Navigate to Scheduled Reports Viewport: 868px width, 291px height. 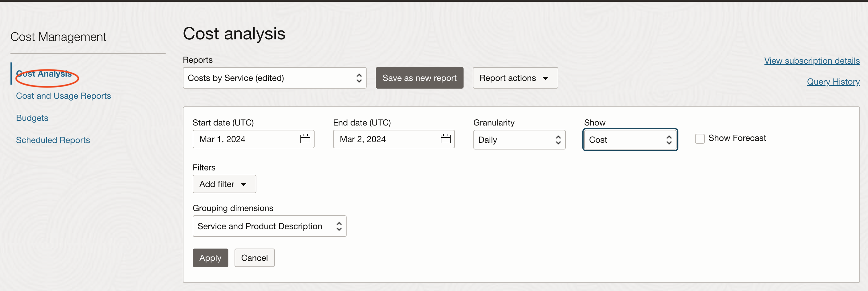53,140
